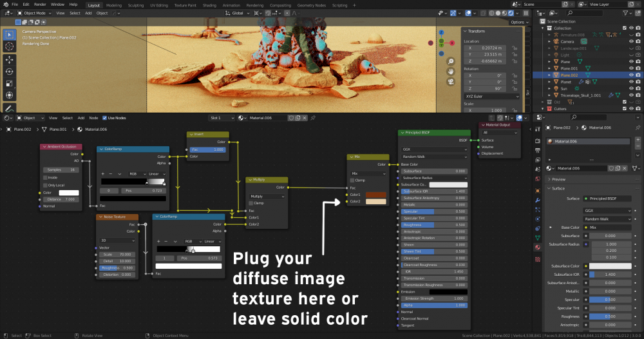This screenshot has height=339, width=644.
Task: Hide the Sun object via eye icon
Action: [x=631, y=88]
